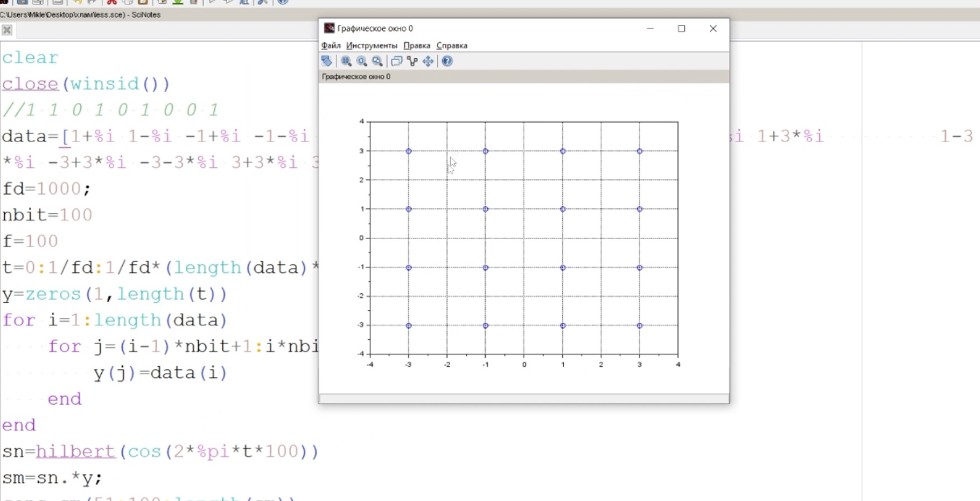Click the plot point at x=-3, y=-3
Image resolution: width=980 pixels, height=501 pixels.
point(409,326)
